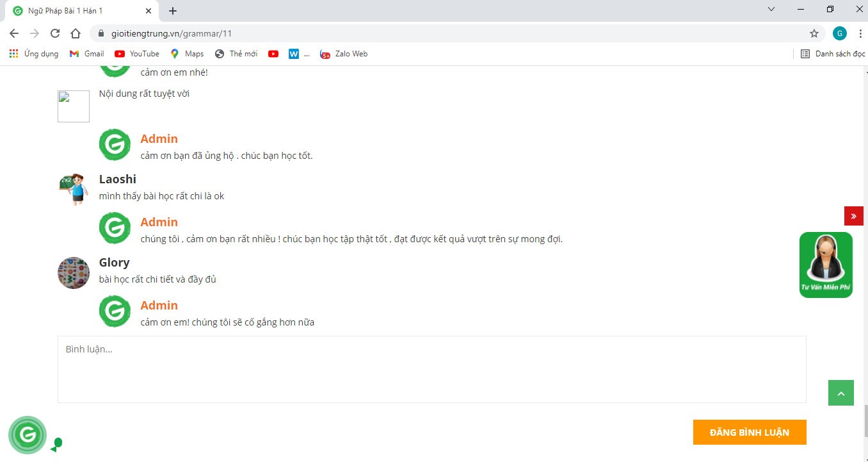Click the Laoshi commenter name

(x=118, y=179)
